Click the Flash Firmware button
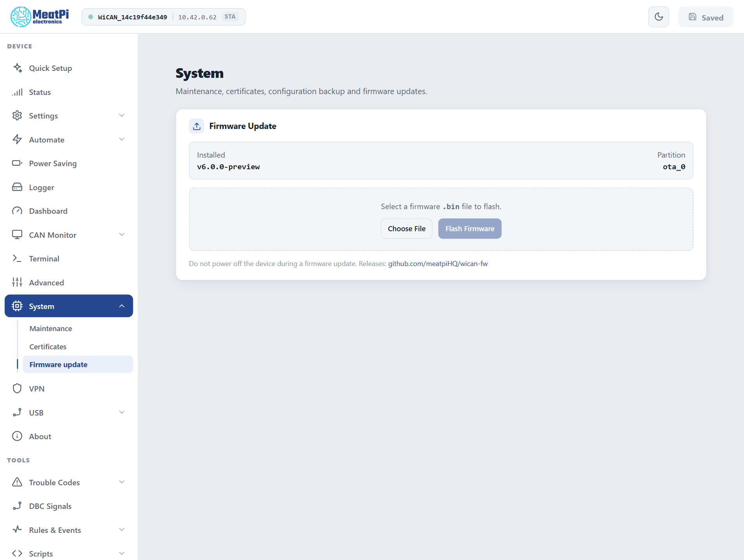Screen dimensions: 744x560 click(x=470, y=228)
